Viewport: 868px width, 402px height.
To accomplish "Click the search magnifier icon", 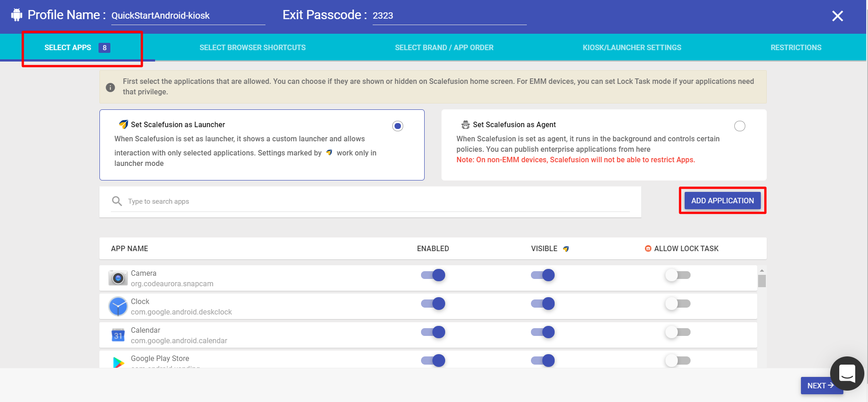I will tap(117, 201).
